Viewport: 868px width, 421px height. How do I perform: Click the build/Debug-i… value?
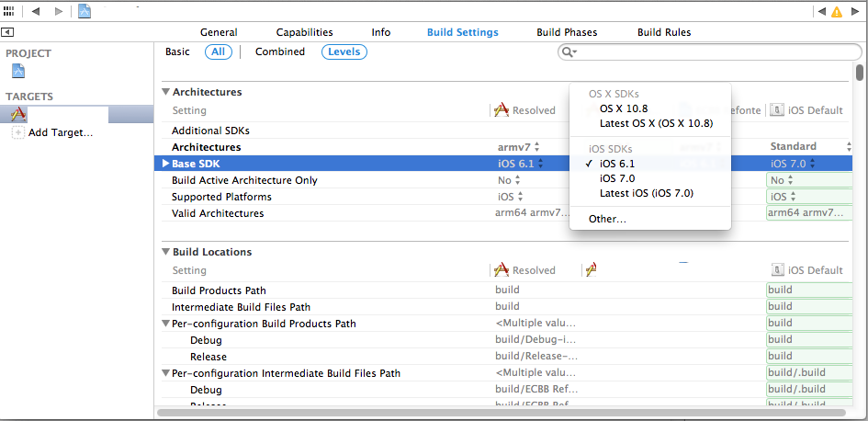[535, 339]
